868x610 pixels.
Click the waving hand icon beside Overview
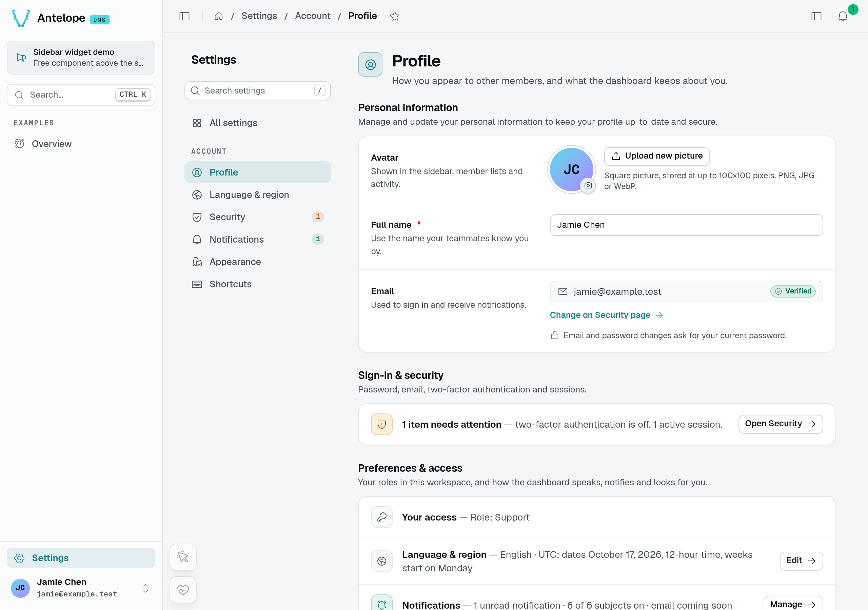point(19,144)
